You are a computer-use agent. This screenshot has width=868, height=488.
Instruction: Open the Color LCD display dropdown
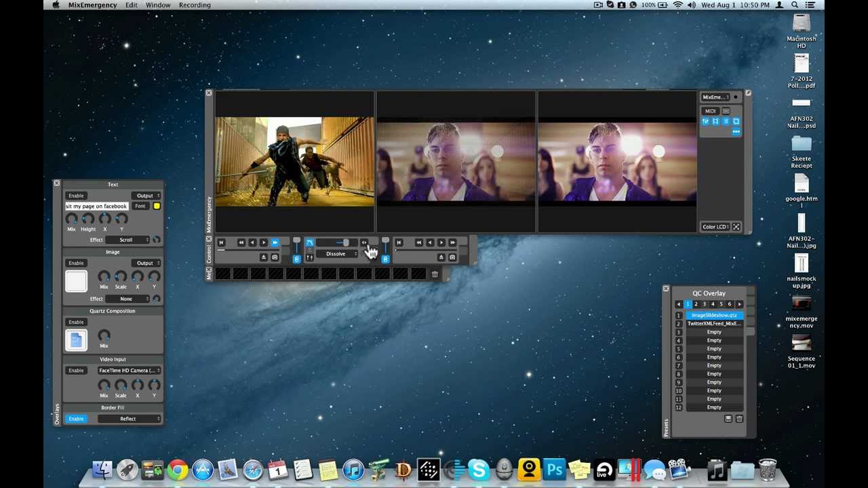point(716,227)
